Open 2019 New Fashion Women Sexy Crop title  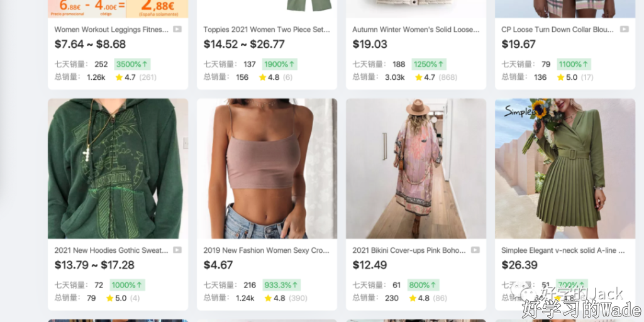click(x=267, y=250)
